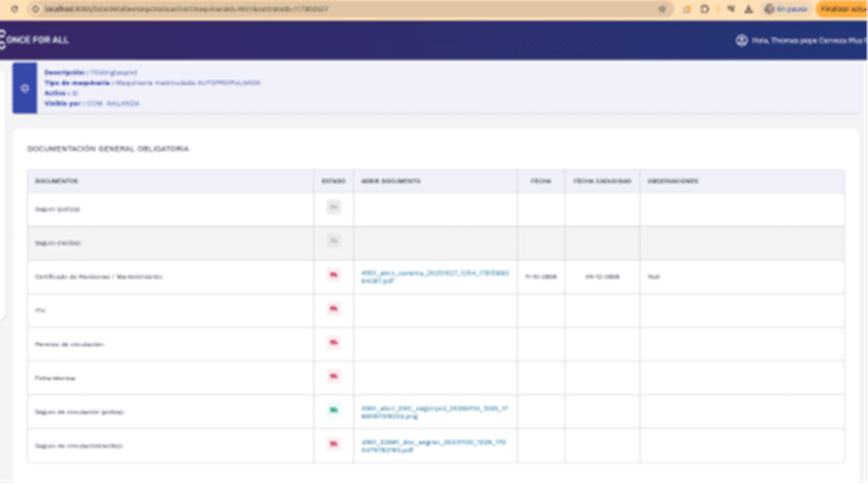Click green status icon for Seguro de circulación (póliza)
The image size is (868, 485).
(x=334, y=409)
